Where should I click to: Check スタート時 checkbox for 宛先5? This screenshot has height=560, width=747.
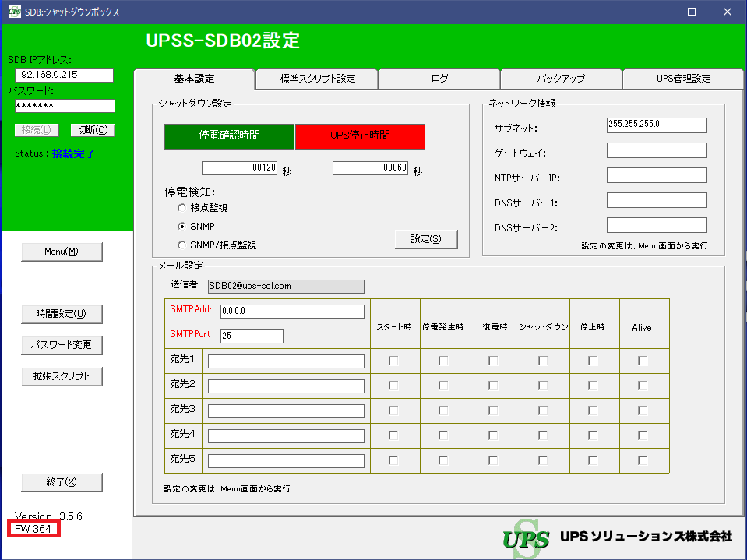[x=393, y=460]
